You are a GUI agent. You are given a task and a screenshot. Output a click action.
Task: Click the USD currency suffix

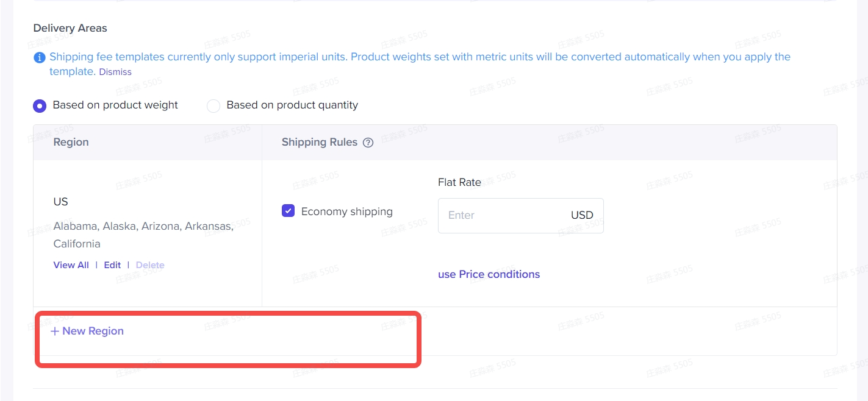(582, 215)
